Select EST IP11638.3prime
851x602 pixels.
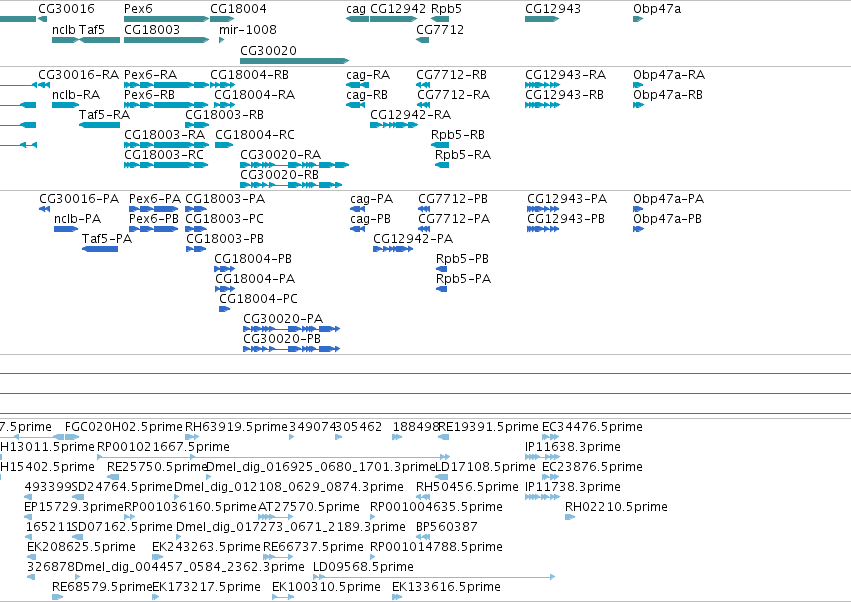click(542, 457)
